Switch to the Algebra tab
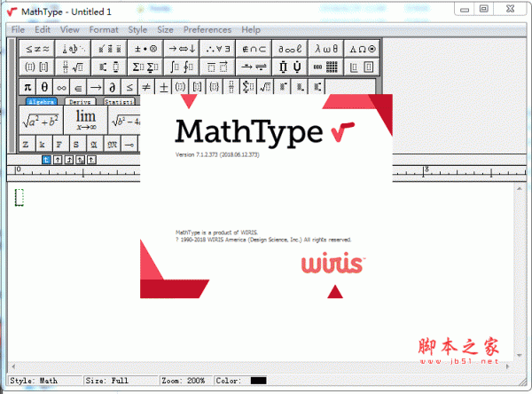The width and height of the screenshot is (532, 394). point(42,101)
